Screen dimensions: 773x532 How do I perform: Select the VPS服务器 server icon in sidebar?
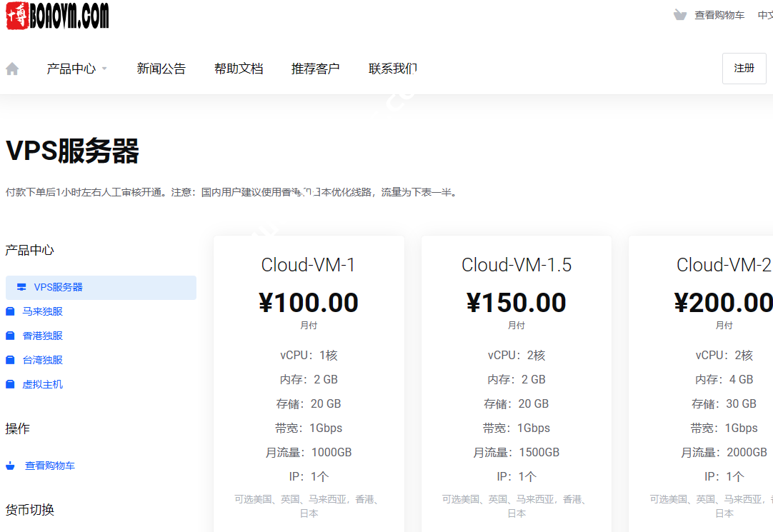(x=21, y=287)
